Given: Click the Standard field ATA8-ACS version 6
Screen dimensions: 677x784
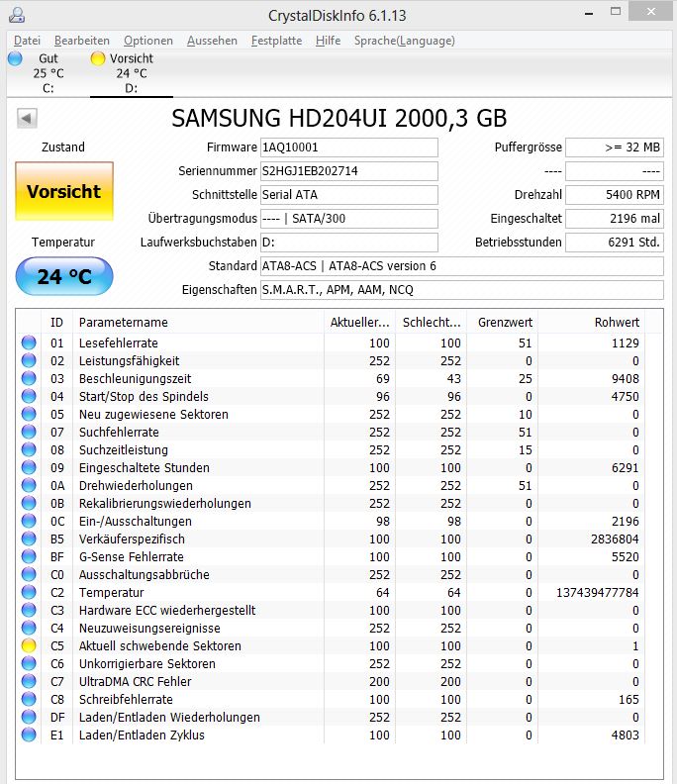Looking at the screenshot, I should tap(462, 266).
